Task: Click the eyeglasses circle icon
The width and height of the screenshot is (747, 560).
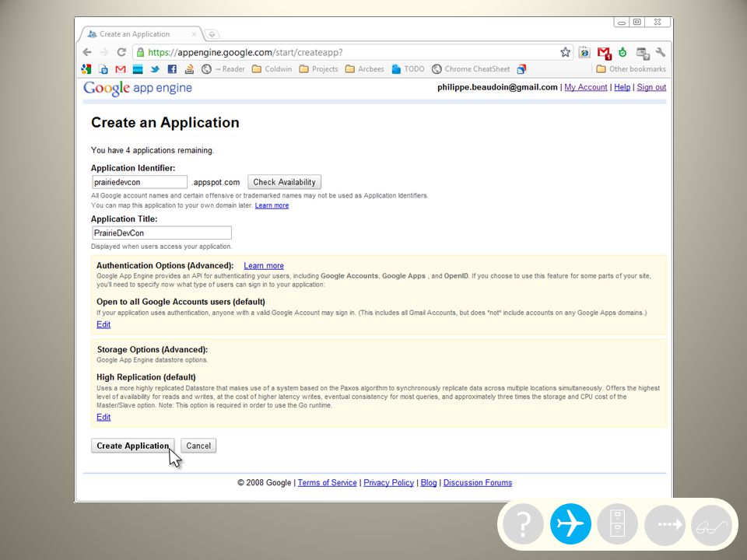Action: [x=712, y=523]
